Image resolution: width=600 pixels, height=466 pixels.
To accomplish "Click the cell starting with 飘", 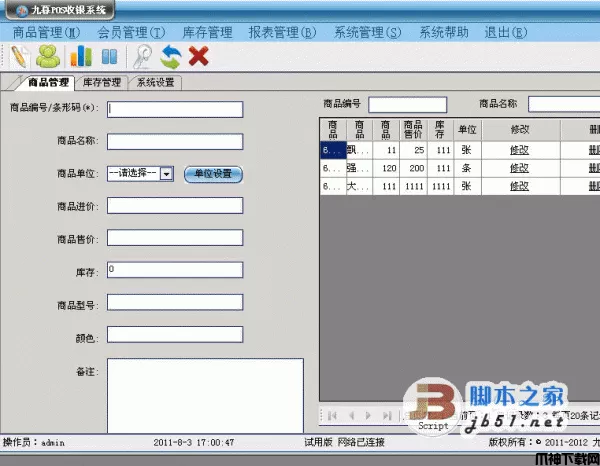I will (x=359, y=150).
